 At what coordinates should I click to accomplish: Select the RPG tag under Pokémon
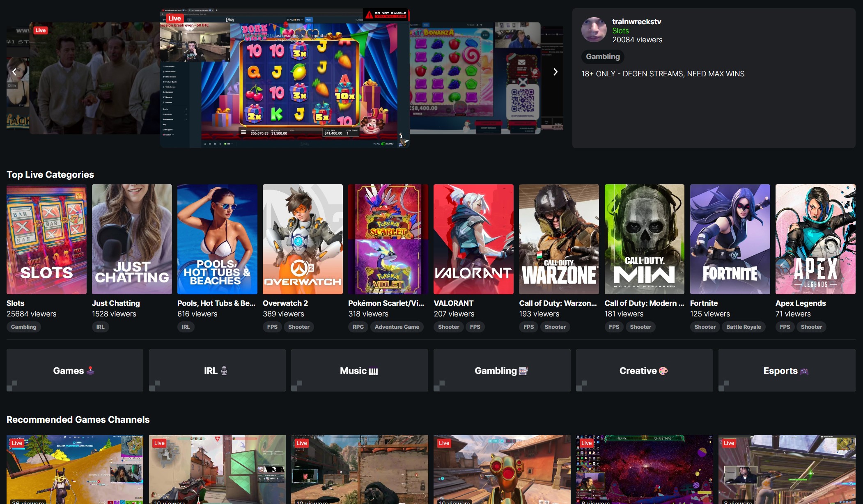358,327
